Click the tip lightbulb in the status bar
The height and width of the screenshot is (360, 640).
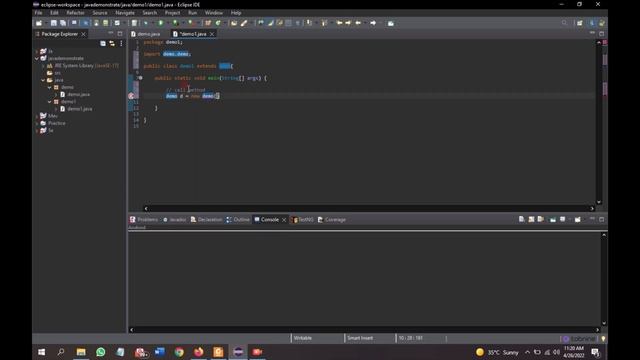pos(603,339)
